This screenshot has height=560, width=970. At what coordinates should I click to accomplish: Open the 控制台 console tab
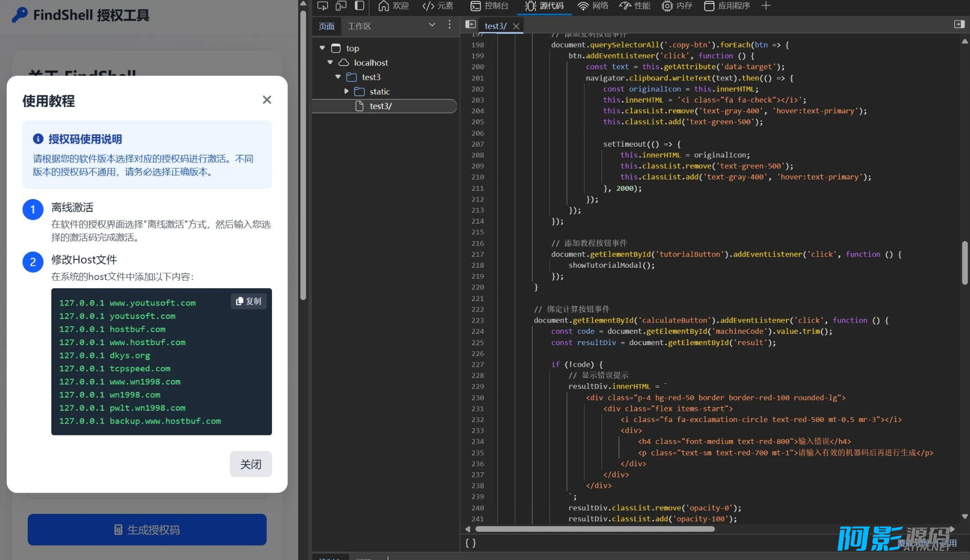click(490, 6)
